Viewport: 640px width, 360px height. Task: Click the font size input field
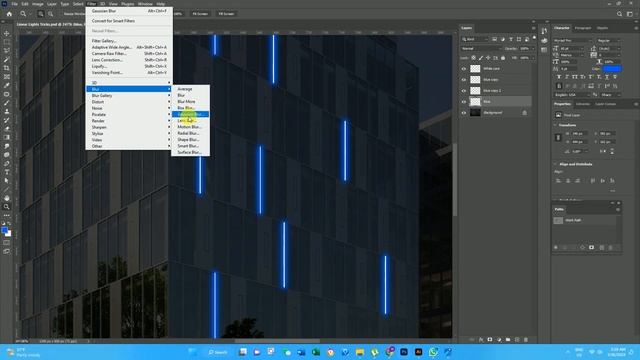coord(573,49)
